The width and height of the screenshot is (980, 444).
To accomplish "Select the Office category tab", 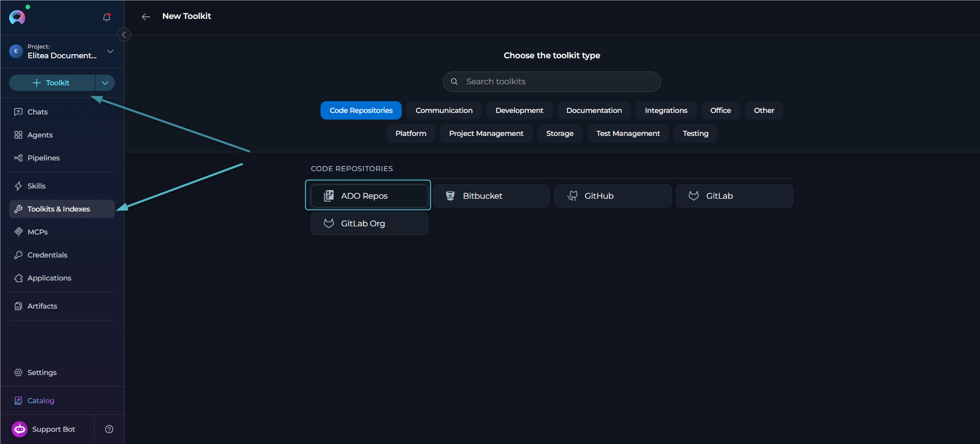I will [721, 110].
